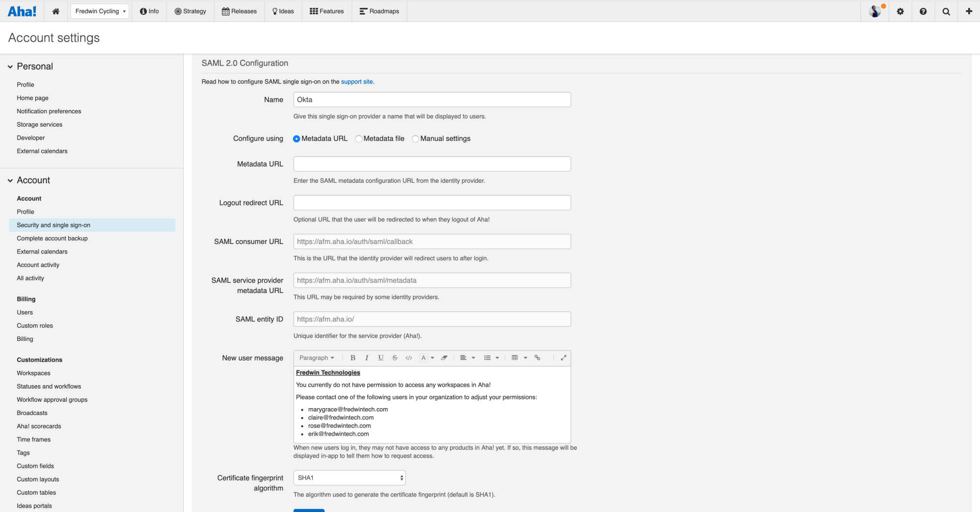This screenshot has width=980, height=512.
Task: Go to the home icon
Action: tap(56, 11)
